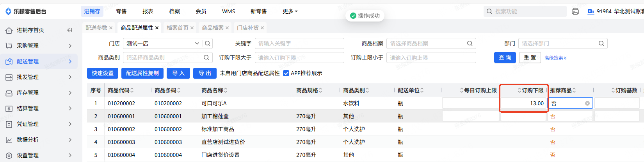This screenshot has width=644, height=162.
Task: Close the 配送参数 tab
Action: 111,28
